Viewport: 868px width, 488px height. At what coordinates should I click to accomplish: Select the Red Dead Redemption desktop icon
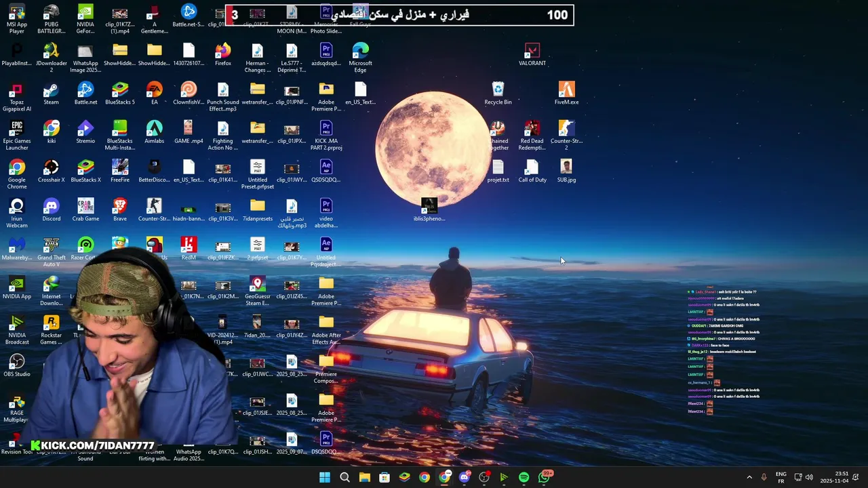[532, 136]
